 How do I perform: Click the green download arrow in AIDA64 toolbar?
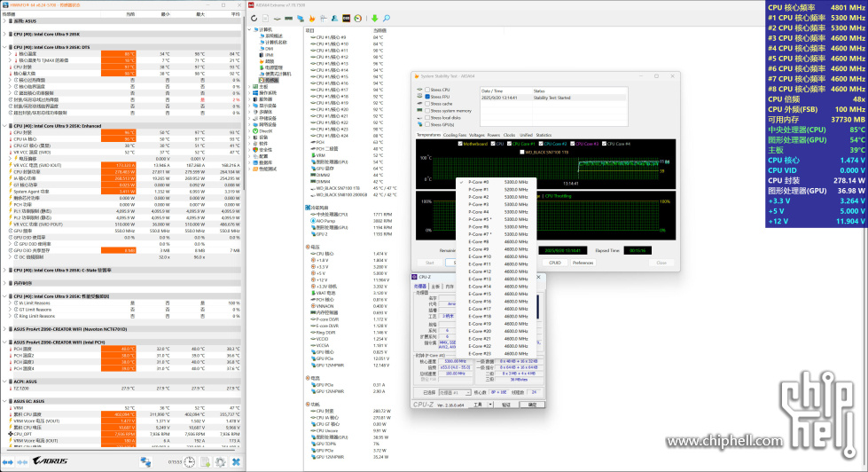point(375,19)
